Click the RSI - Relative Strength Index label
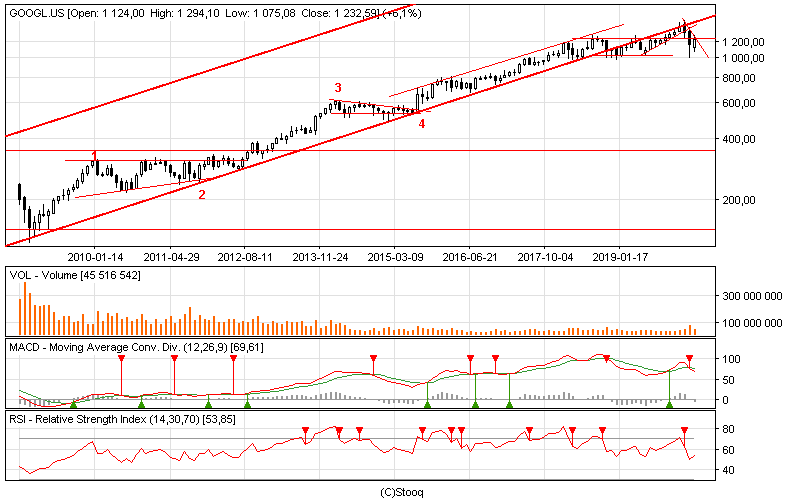This screenshot has width=800, height=500. click(x=122, y=420)
